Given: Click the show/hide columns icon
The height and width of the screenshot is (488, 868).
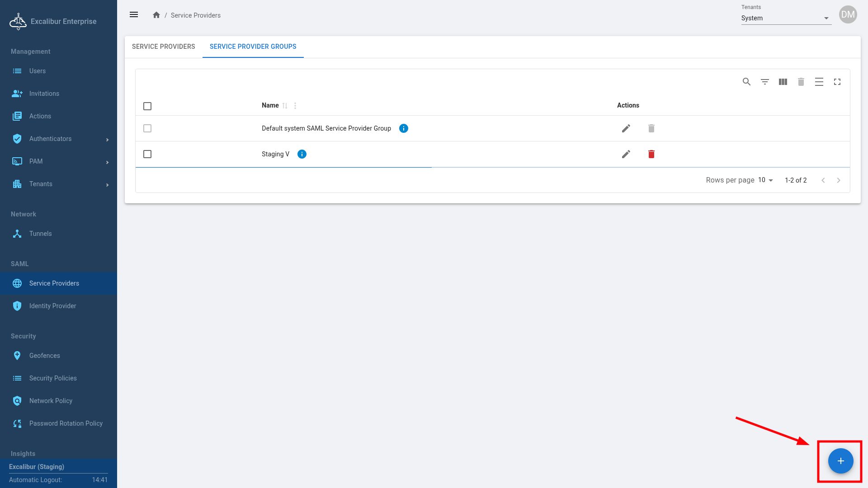Looking at the screenshot, I should [783, 82].
